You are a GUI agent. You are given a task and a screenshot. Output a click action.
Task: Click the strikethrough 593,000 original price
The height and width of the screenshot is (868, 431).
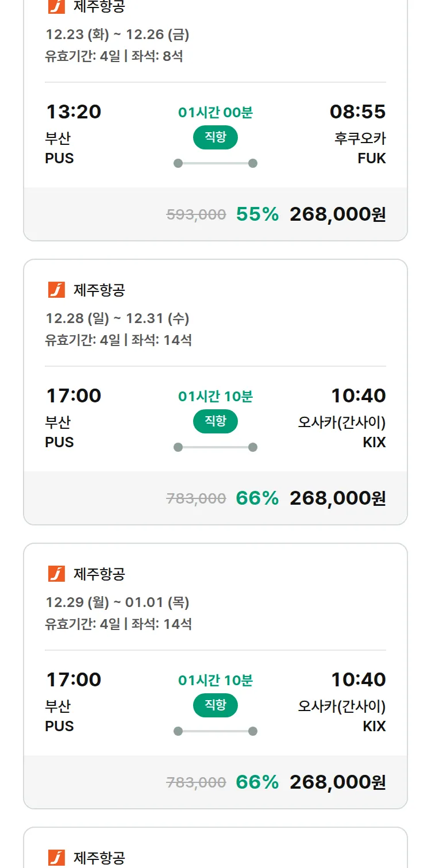(x=196, y=215)
